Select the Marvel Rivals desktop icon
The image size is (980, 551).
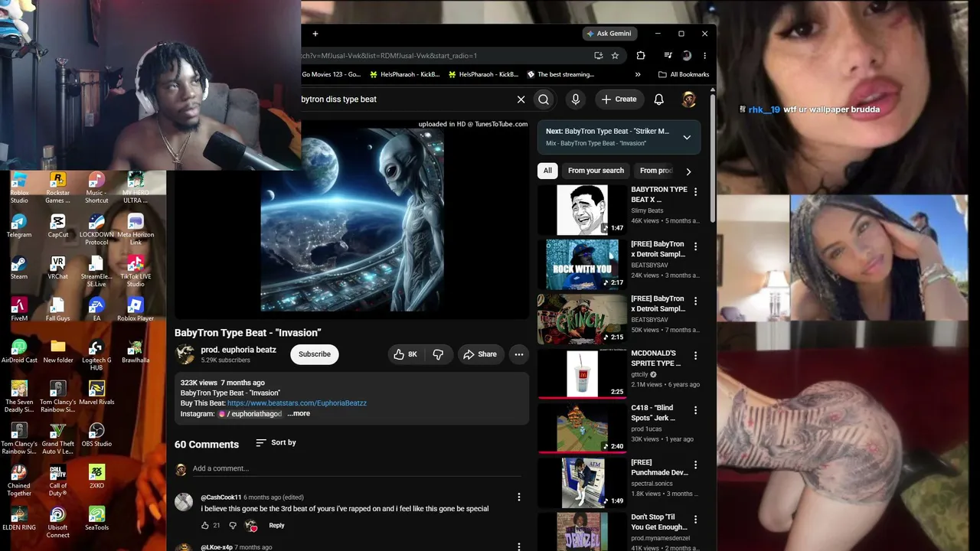(96, 393)
